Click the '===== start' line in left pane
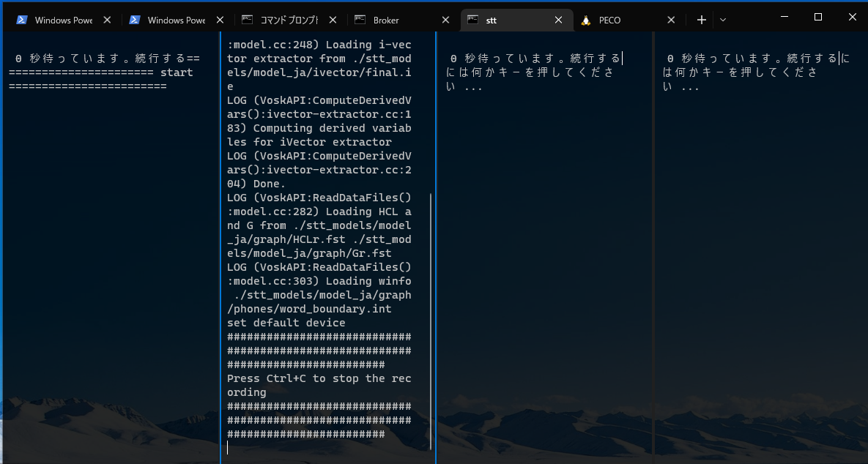The height and width of the screenshot is (464, 868). 101,72
